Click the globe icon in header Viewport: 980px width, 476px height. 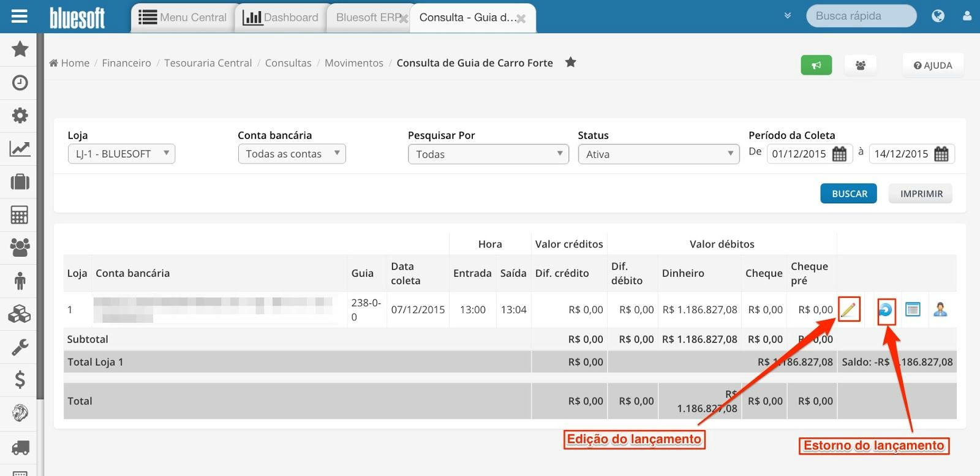pos(938,16)
